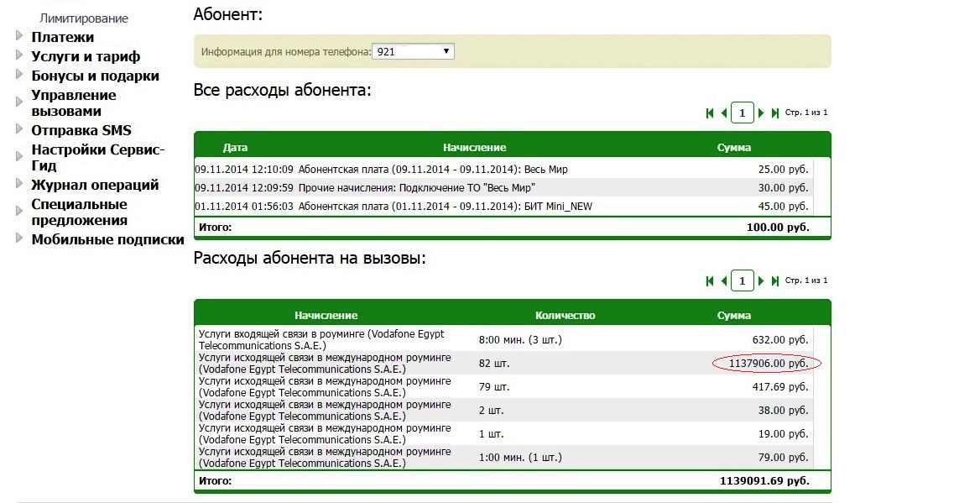
Task: Go to previous page in all expenses pager
Action: tap(724, 113)
